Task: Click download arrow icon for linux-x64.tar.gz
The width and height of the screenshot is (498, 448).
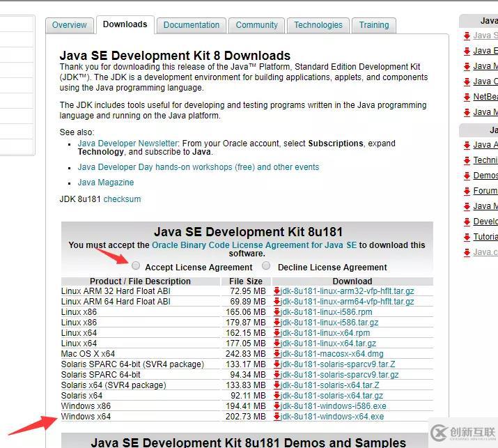Action: click(277, 343)
